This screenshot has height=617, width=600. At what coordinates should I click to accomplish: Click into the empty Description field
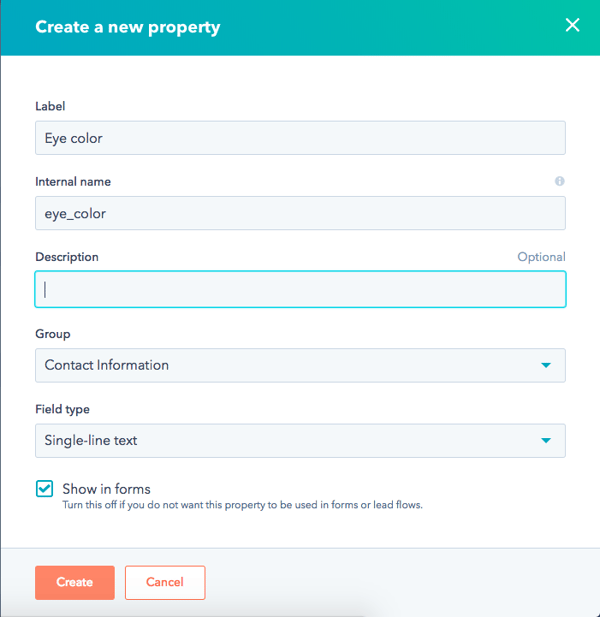[x=300, y=289]
